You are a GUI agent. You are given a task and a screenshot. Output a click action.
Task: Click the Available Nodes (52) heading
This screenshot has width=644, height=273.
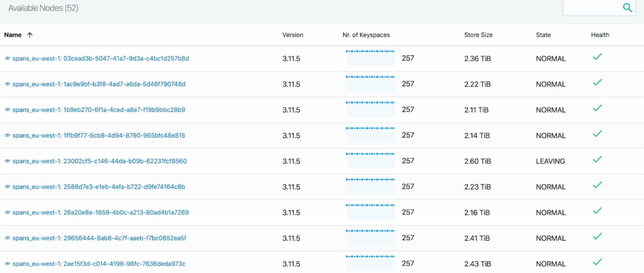pyautogui.click(x=43, y=8)
